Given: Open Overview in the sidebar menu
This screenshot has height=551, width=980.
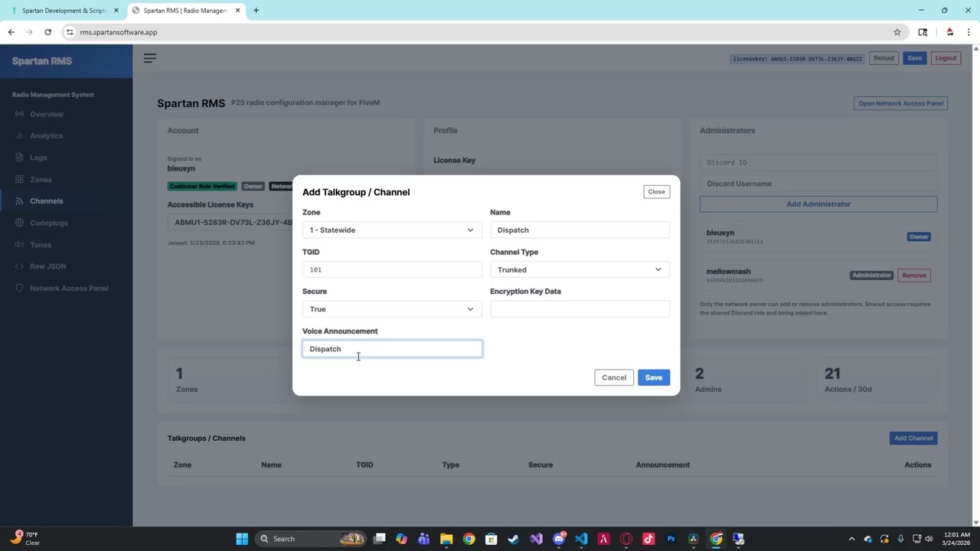Looking at the screenshot, I should (47, 114).
